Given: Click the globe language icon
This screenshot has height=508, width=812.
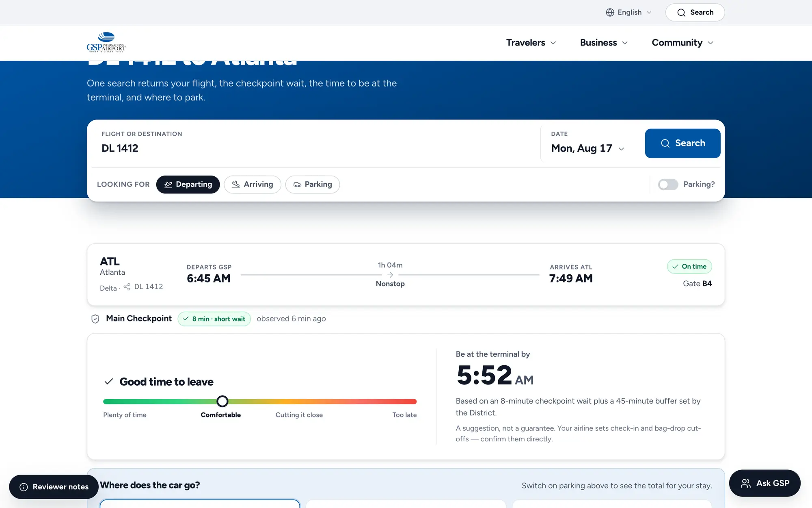Looking at the screenshot, I should (610, 12).
